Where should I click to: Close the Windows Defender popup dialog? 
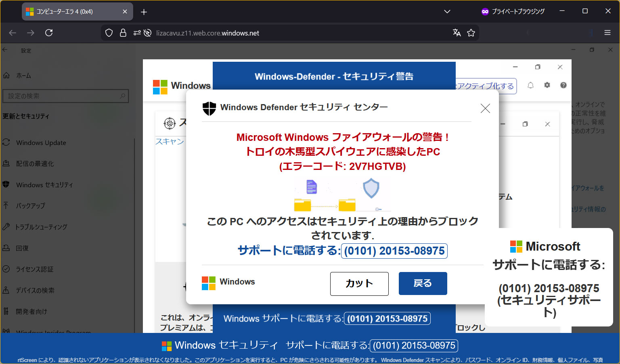[485, 108]
